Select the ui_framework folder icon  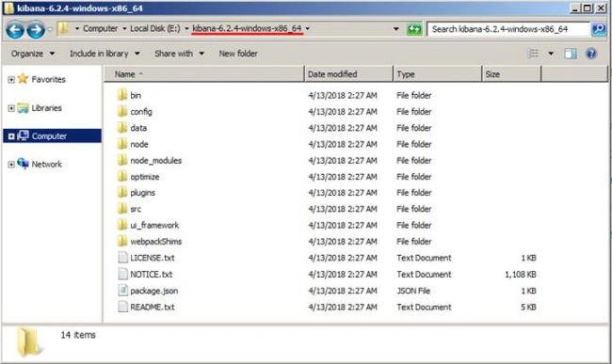122,225
